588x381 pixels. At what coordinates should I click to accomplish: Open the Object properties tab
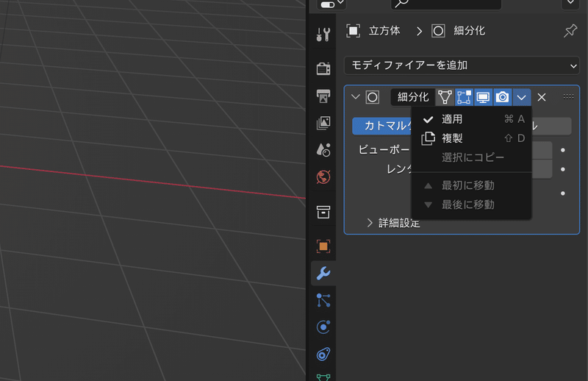323,246
